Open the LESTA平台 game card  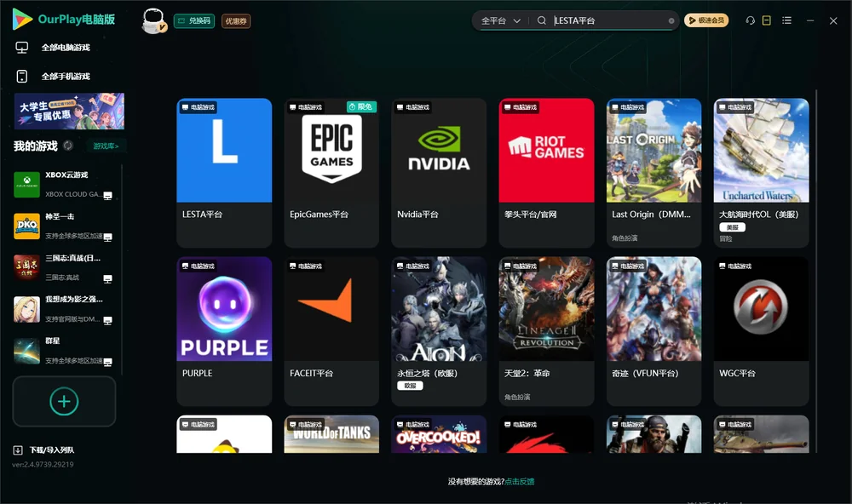click(224, 173)
